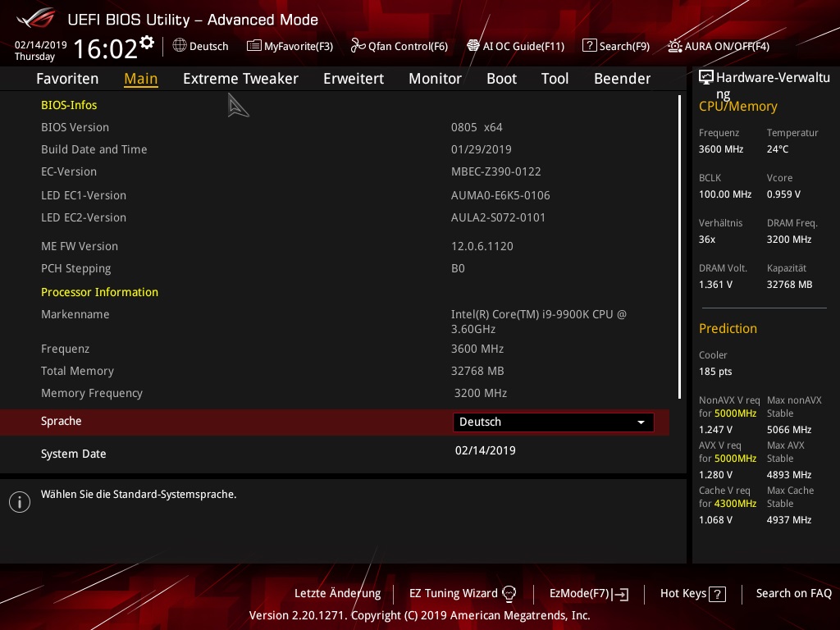Click the DRAM Volt. value 1.361 V
This screenshot has width=840, height=630.
click(715, 285)
